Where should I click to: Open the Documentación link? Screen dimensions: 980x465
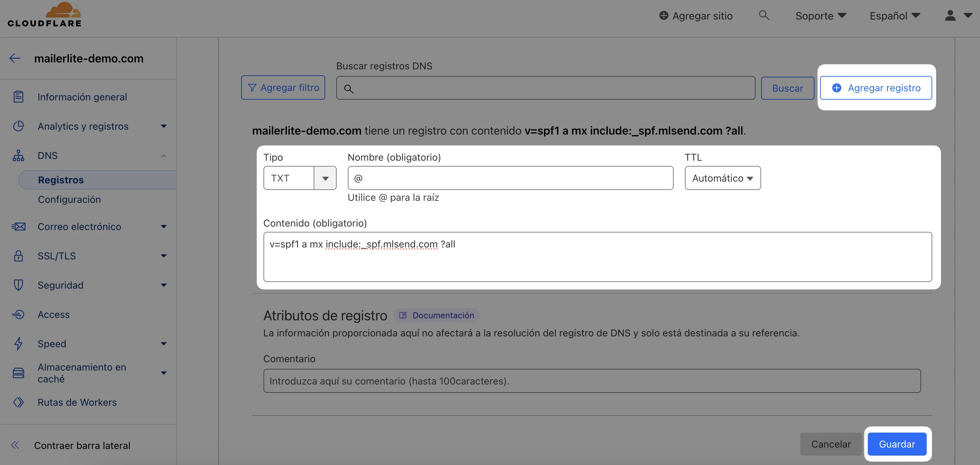point(436,315)
